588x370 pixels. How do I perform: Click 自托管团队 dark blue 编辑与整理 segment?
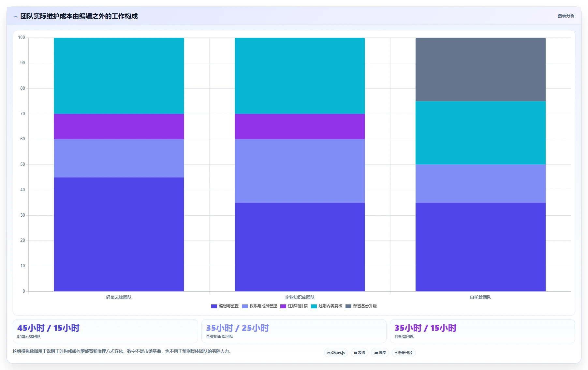(480, 247)
